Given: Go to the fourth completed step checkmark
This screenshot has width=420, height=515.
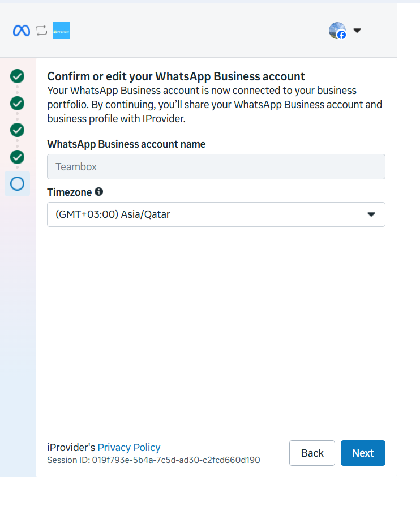Looking at the screenshot, I should click(x=17, y=157).
